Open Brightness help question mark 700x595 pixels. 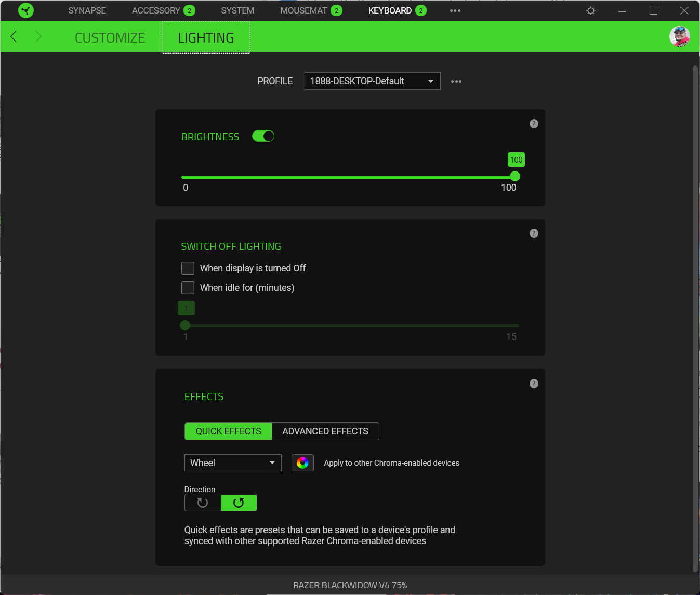pyautogui.click(x=534, y=124)
